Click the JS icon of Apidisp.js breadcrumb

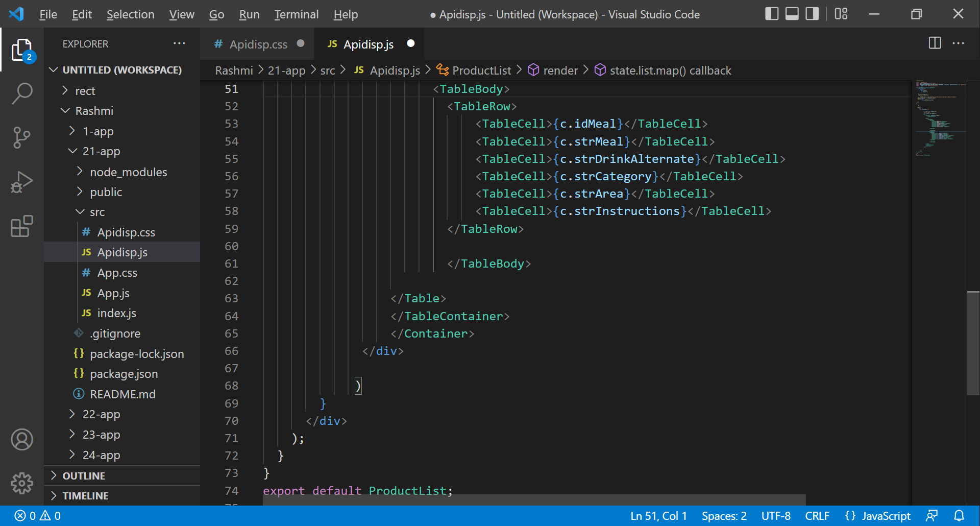[359, 70]
